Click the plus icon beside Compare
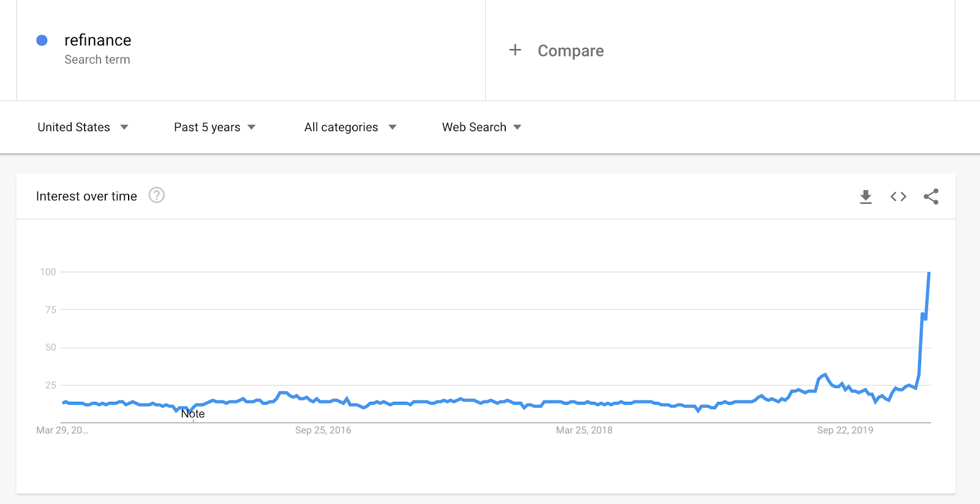Viewport: 980px width, 504px height. pos(515,50)
